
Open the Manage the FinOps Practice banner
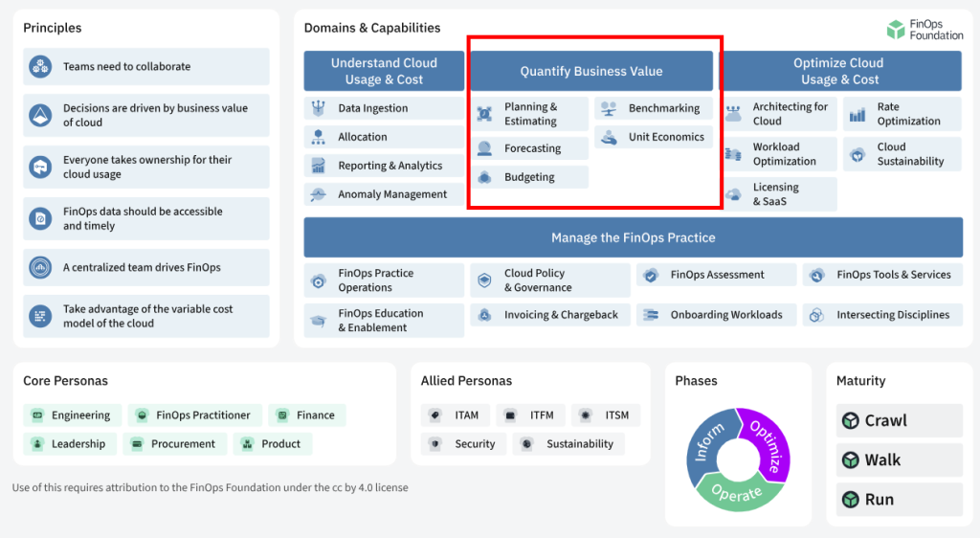(x=634, y=237)
